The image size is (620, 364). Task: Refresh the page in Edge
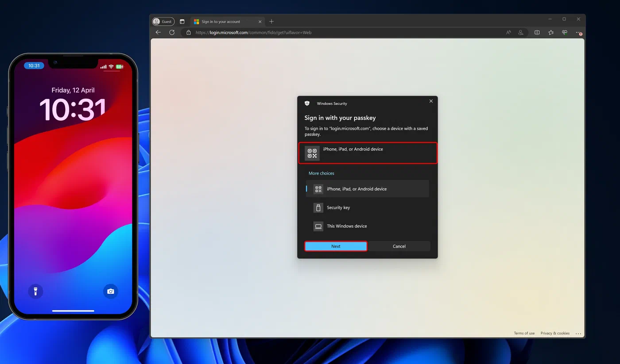point(172,32)
